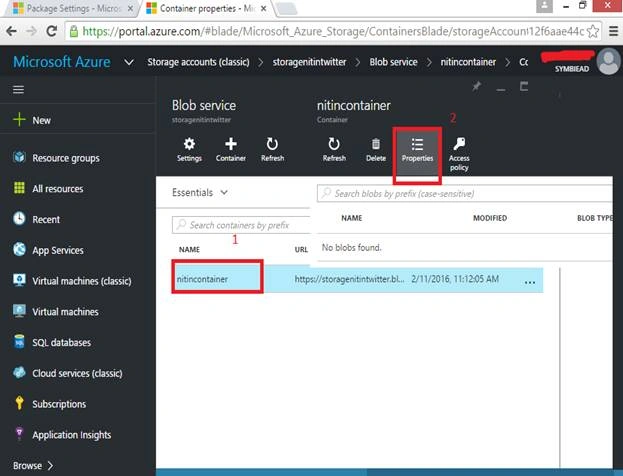
Task: Close the Package Settings tab
Action: click(130, 8)
